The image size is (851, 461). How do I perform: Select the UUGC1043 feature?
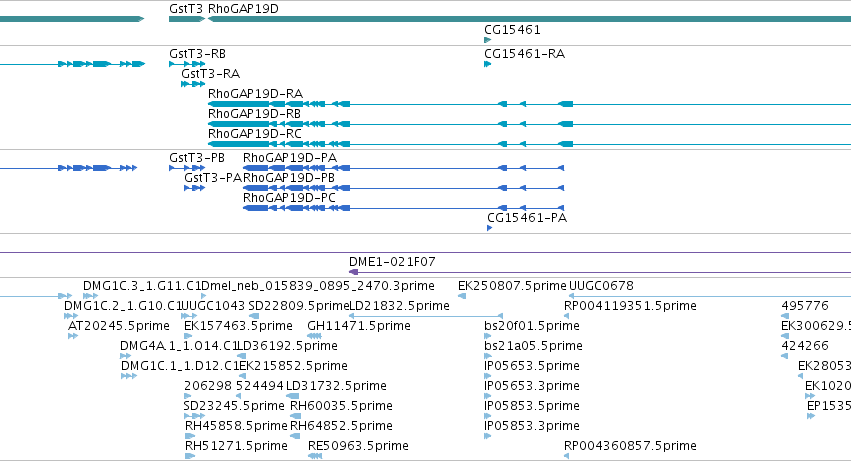213,306
